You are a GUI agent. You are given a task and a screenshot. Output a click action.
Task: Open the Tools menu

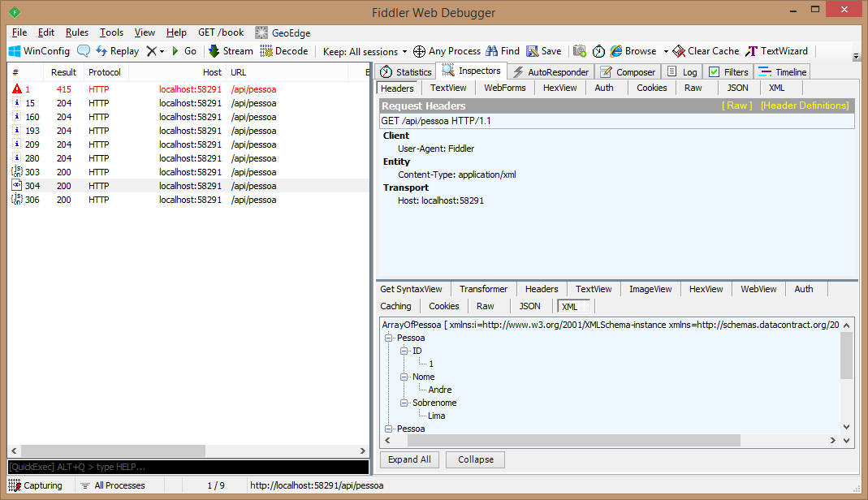[111, 32]
